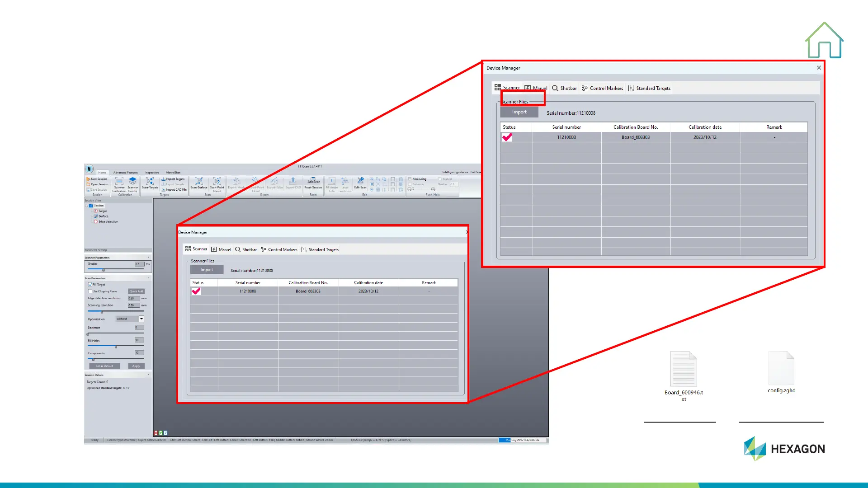Open the Optimization dropdown

point(142,319)
